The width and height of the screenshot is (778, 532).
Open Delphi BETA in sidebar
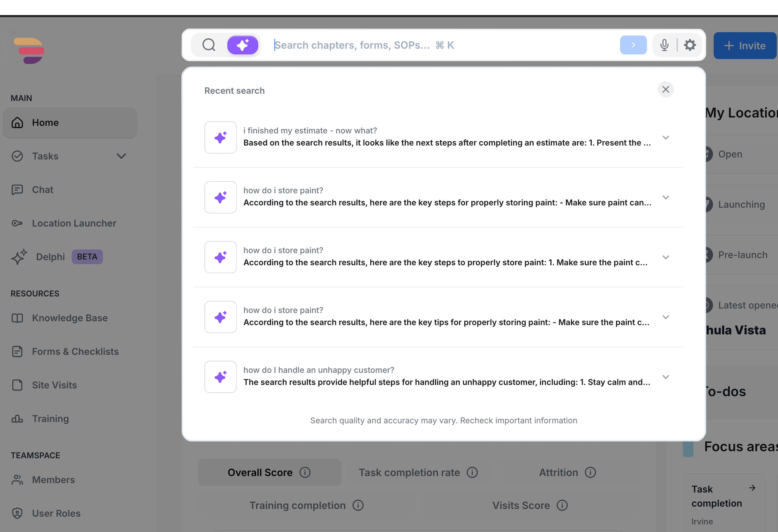coord(51,257)
